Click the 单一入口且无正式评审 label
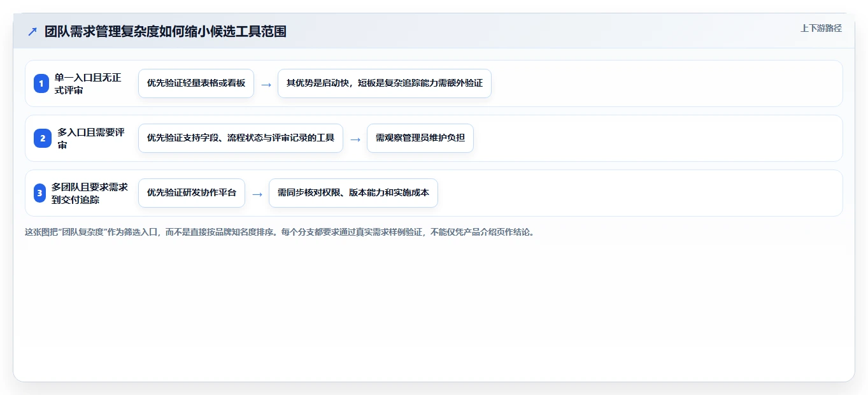Screen dimensions: 868x395 (88, 83)
